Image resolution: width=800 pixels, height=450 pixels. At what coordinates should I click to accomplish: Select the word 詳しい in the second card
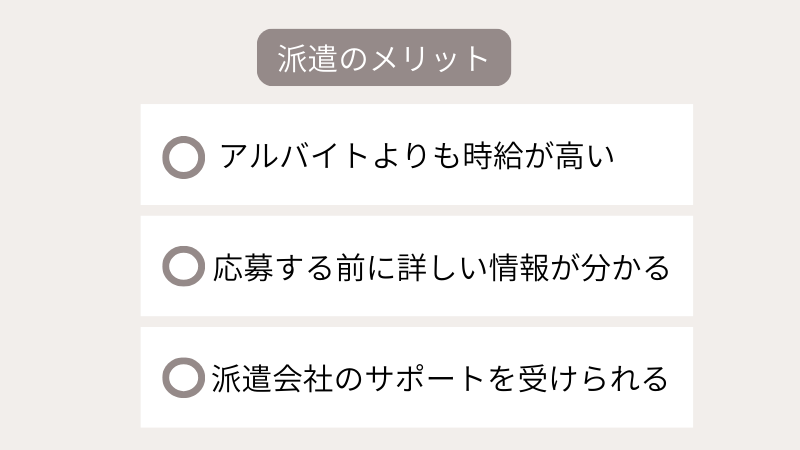[x=438, y=268]
